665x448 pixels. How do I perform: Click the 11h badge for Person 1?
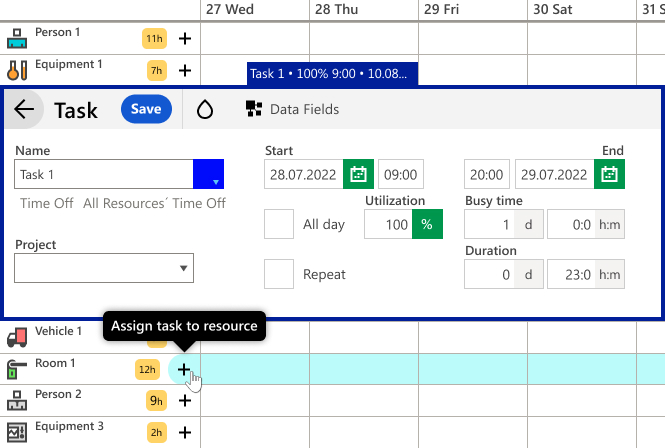coord(154,39)
